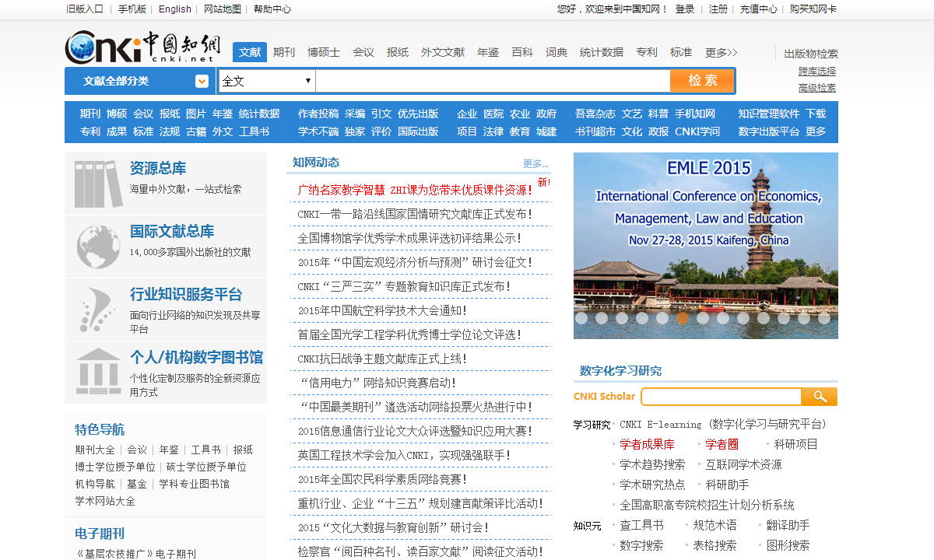Click the orange 检索 search button
Viewport: 934px width, 560px height.
[702, 81]
